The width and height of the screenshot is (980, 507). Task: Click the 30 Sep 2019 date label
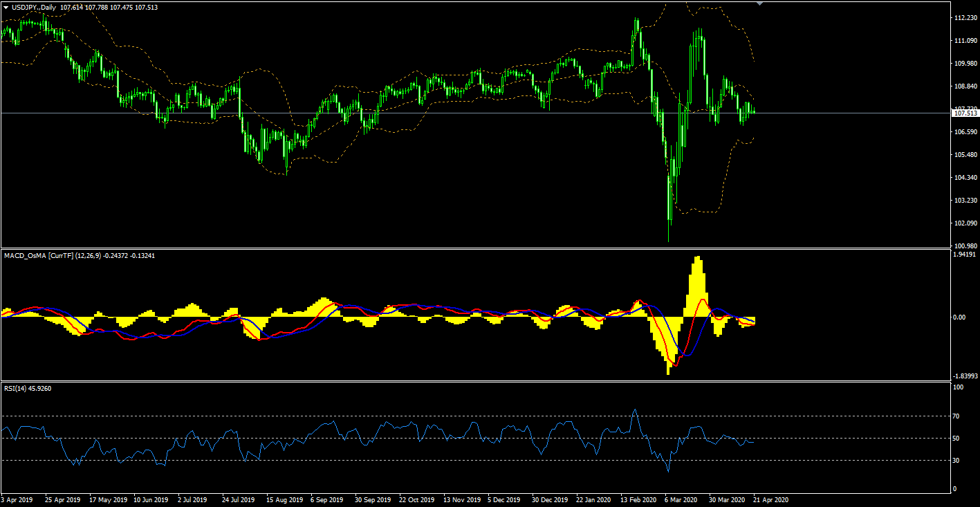point(373,499)
